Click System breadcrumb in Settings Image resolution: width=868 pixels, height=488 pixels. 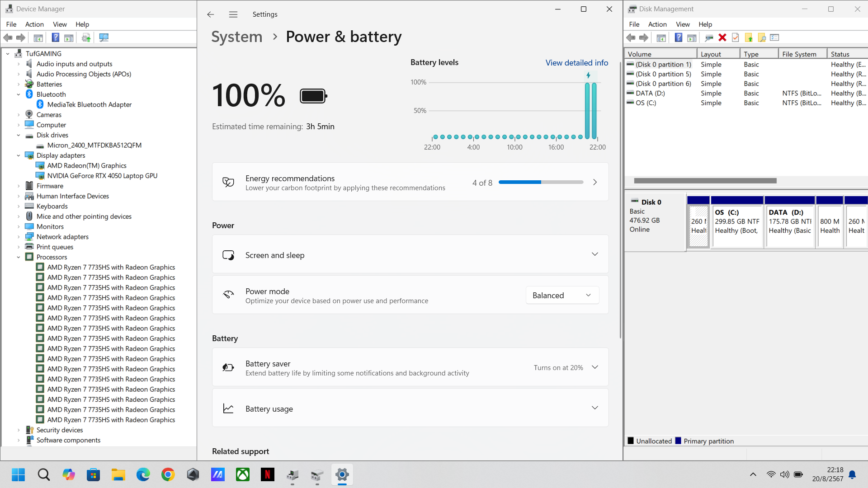237,37
